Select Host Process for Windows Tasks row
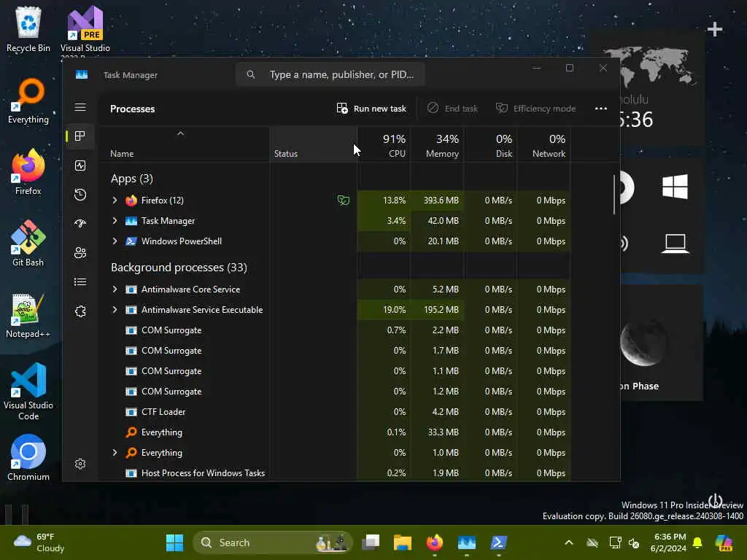747x560 pixels. point(334,472)
